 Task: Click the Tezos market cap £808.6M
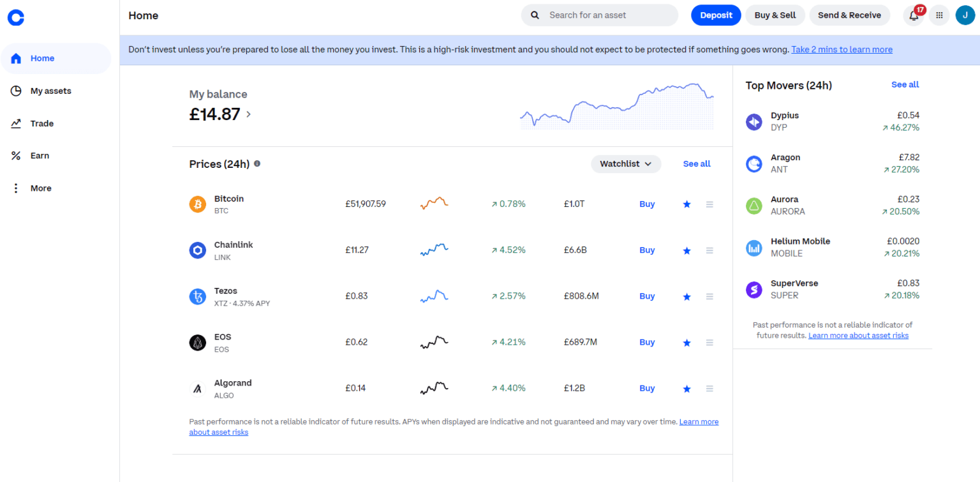coord(581,296)
